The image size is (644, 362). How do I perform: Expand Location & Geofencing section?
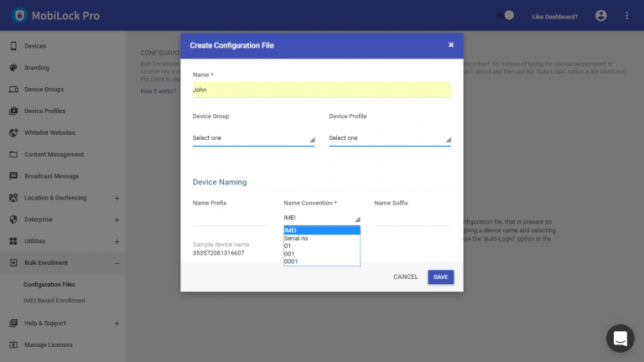coord(117,199)
